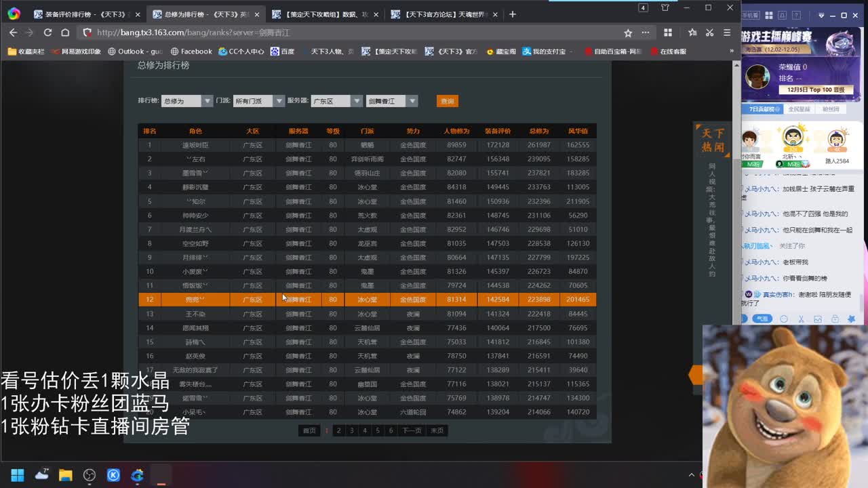Click the scissors icon in chat toolbar
Image resolution: width=868 pixels, height=488 pixels.
tap(801, 319)
